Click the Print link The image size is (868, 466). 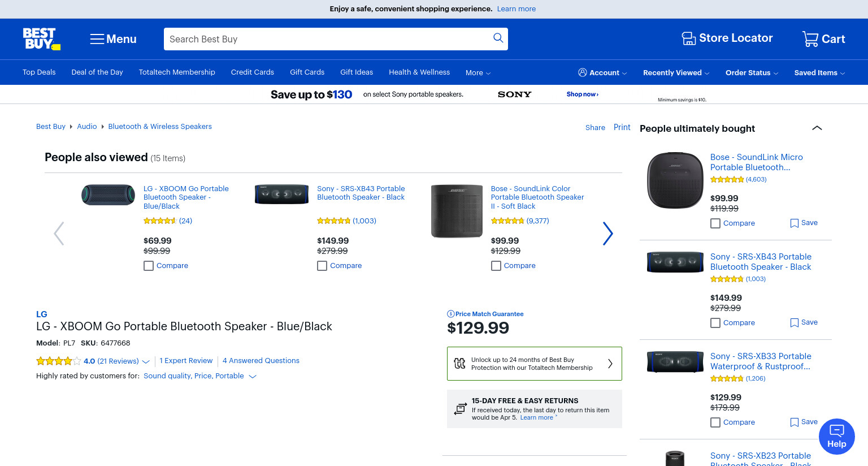(622, 127)
